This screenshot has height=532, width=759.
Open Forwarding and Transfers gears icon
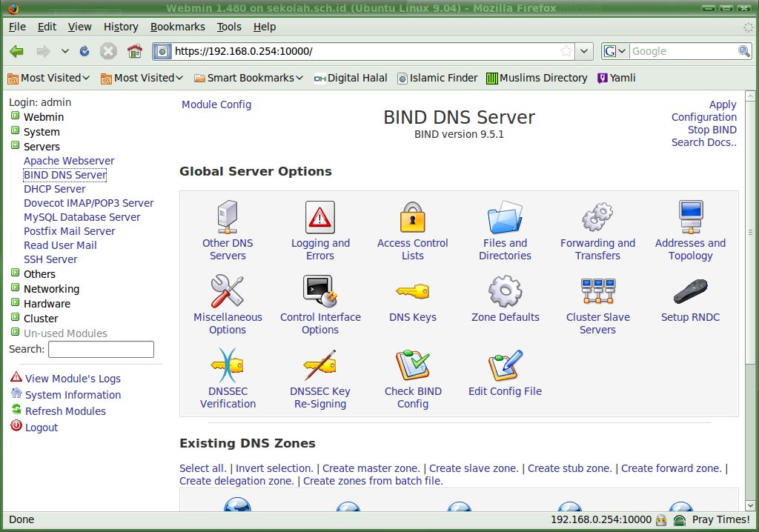coord(597,218)
